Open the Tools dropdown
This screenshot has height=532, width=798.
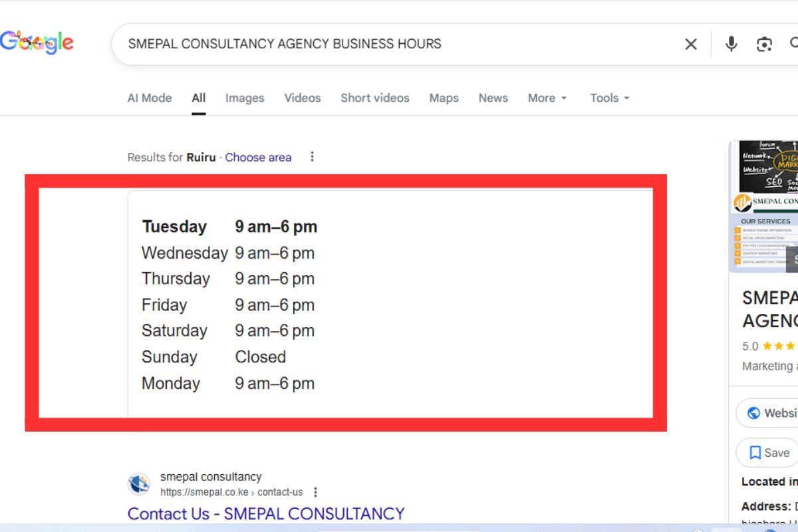608,98
